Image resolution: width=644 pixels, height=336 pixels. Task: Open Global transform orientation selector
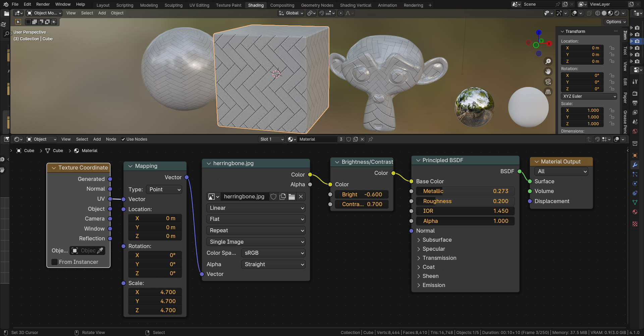pyautogui.click(x=291, y=13)
